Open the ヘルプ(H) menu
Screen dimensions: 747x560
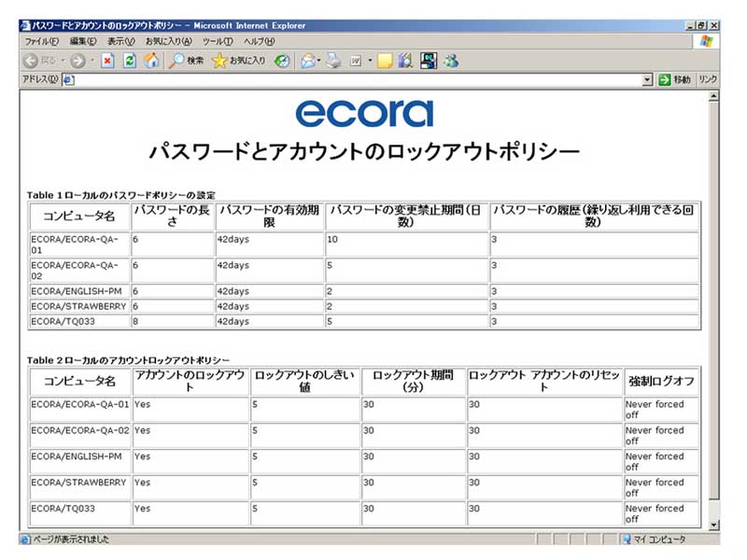tap(260, 41)
